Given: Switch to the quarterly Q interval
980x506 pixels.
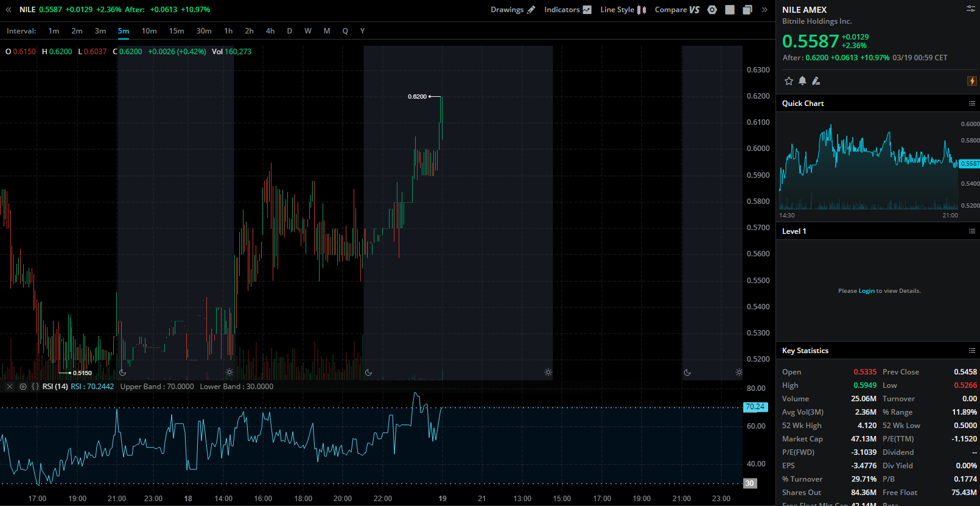Looking at the screenshot, I should (x=345, y=31).
